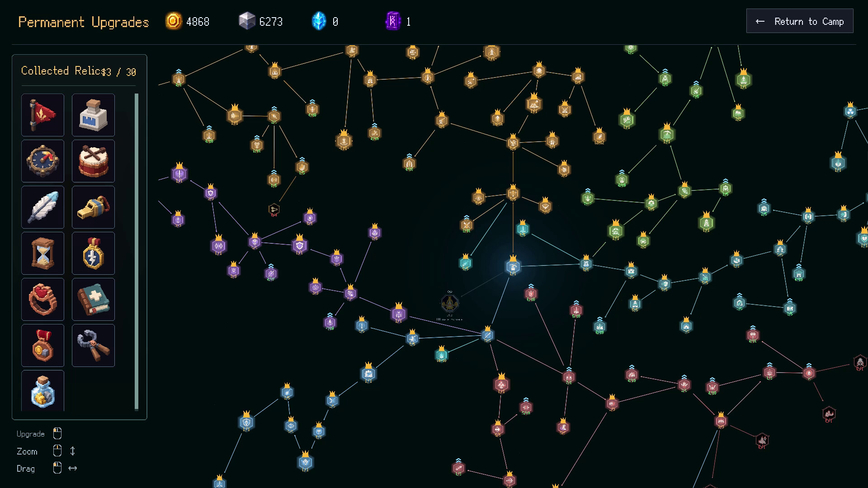Click the gold coin currency icon
This screenshot has height=488, width=868.
point(174,21)
